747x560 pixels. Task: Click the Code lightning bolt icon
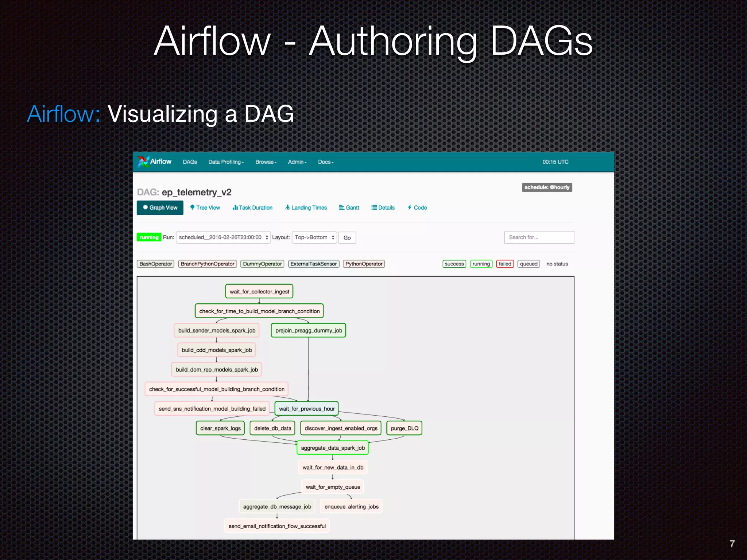[410, 207]
